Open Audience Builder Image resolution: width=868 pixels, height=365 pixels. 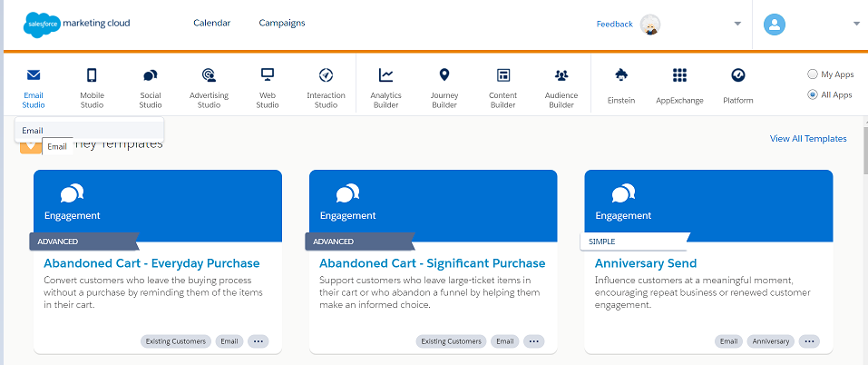pos(561,87)
